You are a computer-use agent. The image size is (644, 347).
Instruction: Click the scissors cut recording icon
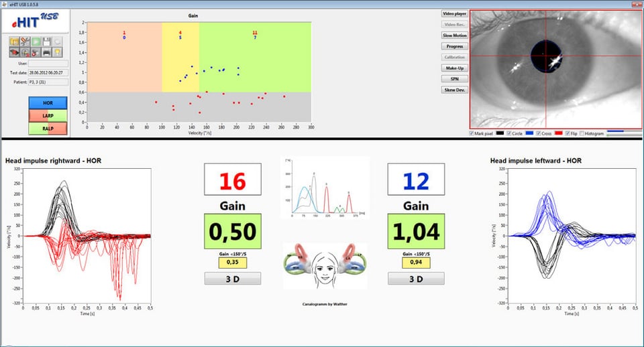tap(36, 52)
